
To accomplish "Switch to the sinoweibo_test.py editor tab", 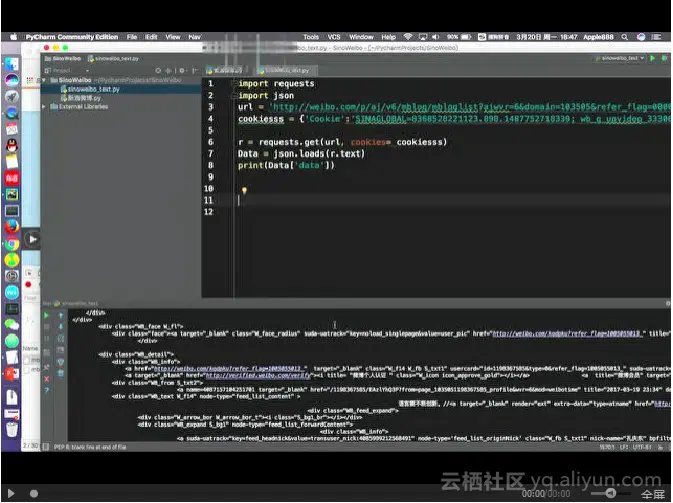I will pos(284,70).
